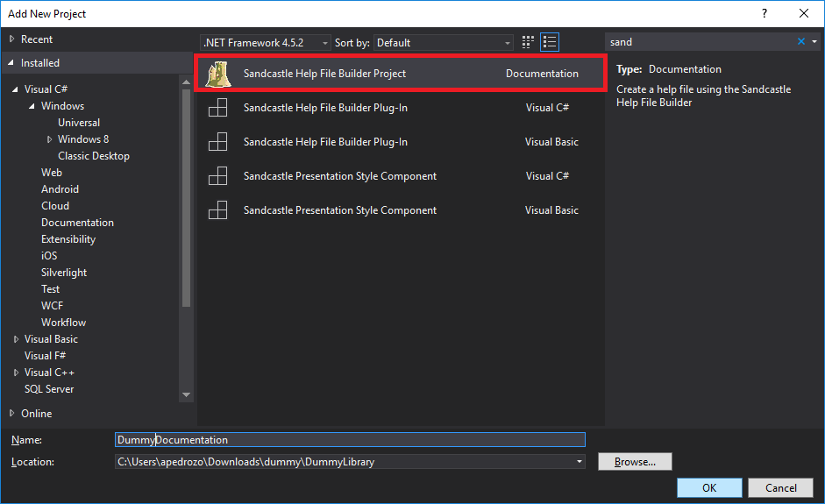Click icon of Sandcastle Help File Builder Plug-In Visual Basic
825x504 pixels.
[217, 142]
